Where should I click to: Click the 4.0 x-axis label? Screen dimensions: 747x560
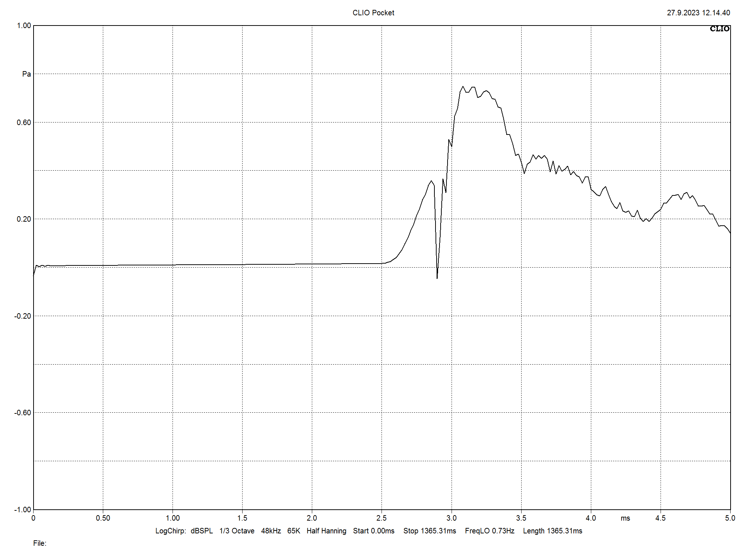pos(591,518)
